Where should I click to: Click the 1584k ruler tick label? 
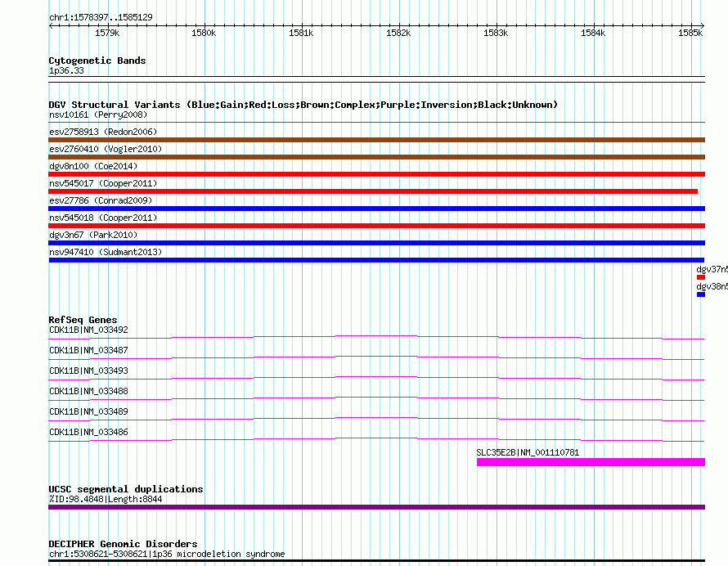click(593, 33)
